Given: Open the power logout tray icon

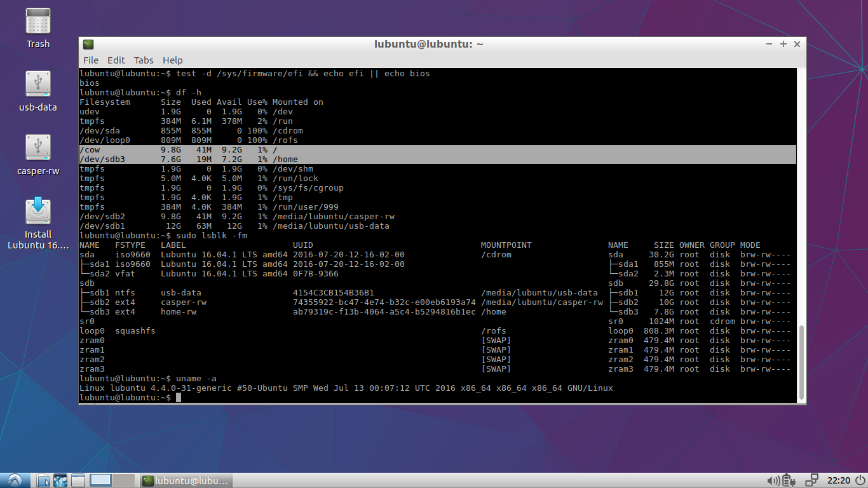Looking at the screenshot, I should coord(859,480).
